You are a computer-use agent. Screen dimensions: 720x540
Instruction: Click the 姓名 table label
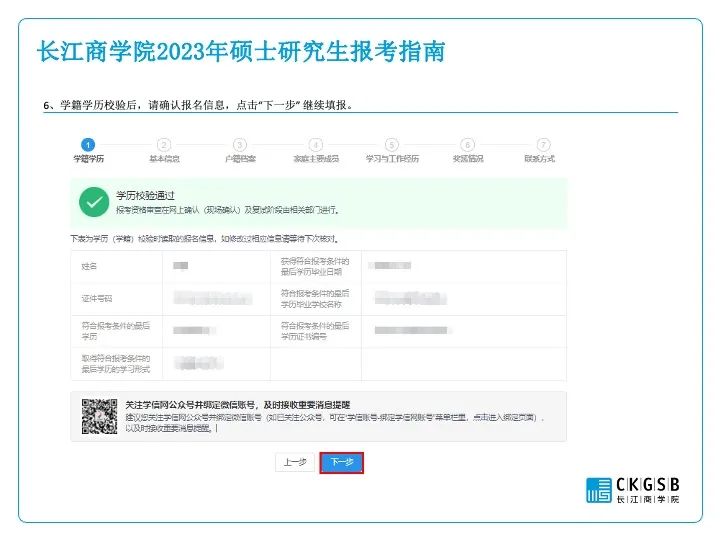(89, 266)
